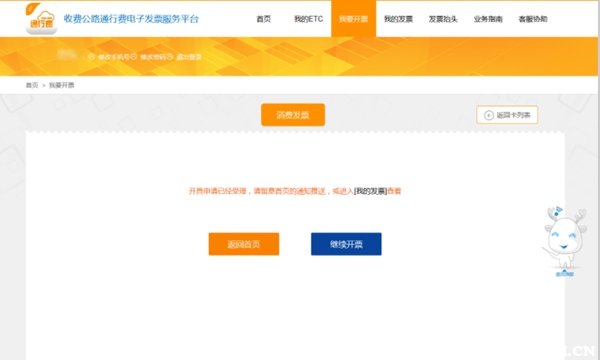The height and width of the screenshot is (360, 600).
Task: Click the 通行费 platform logo
Action: (x=41, y=19)
